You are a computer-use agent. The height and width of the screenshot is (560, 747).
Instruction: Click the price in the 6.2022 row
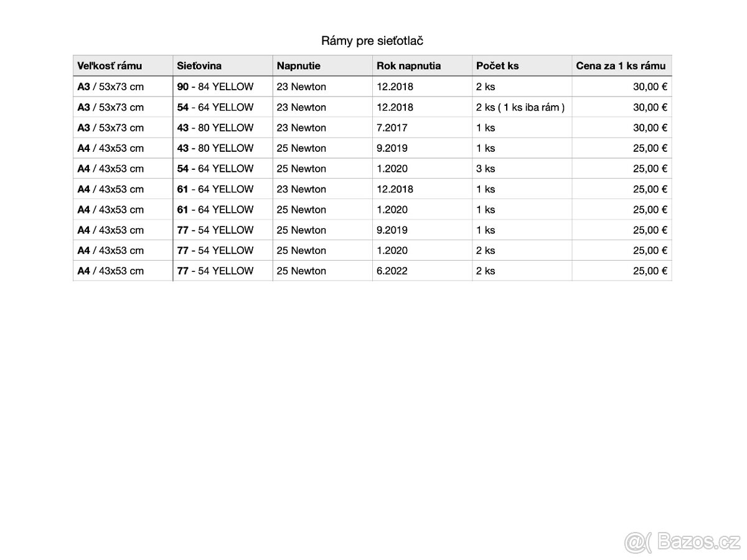(x=650, y=271)
